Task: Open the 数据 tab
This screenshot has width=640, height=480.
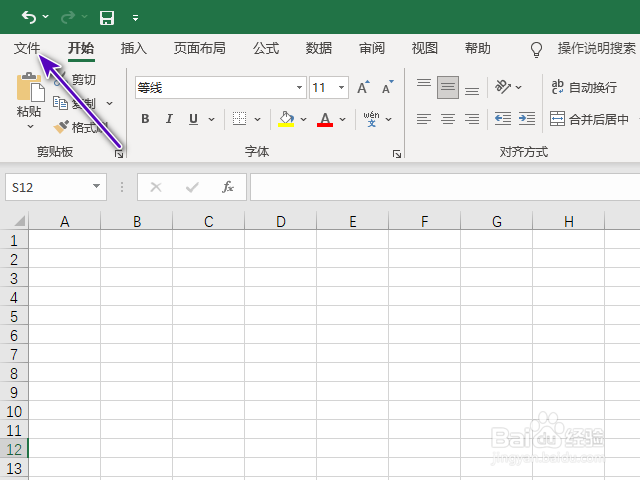Action: [x=319, y=48]
